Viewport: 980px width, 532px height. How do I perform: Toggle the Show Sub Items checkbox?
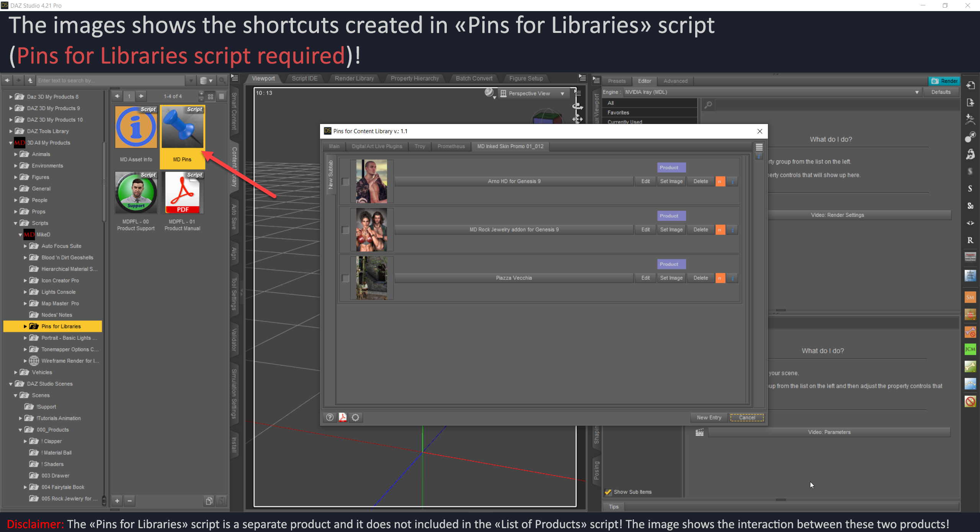click(608, 492)
